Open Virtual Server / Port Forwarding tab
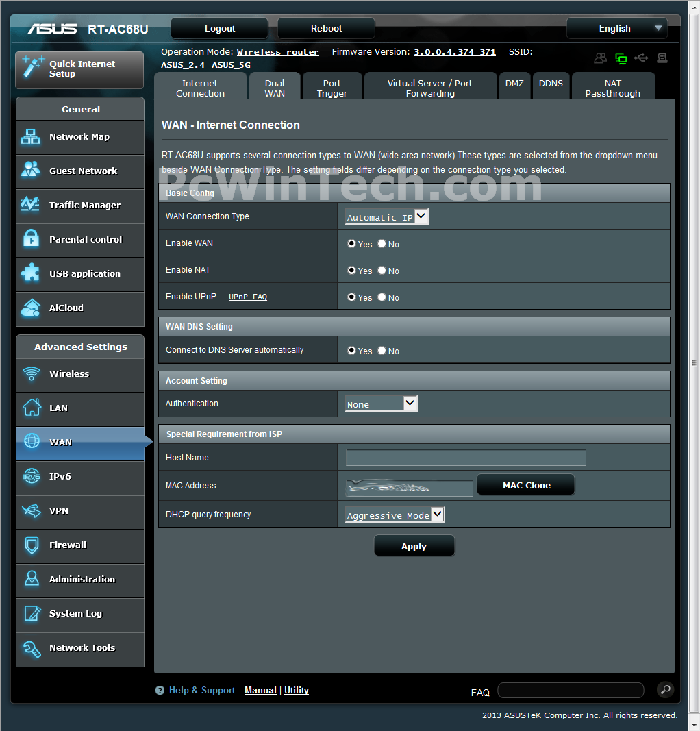700x731 pixels. click(430, 87)
